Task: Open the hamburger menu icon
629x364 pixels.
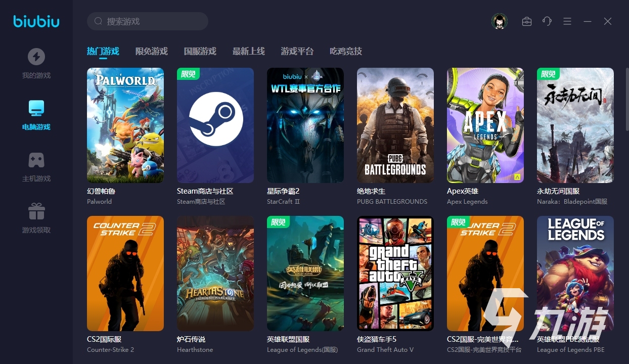Action: pyautogui.click(x=567, y=21)
